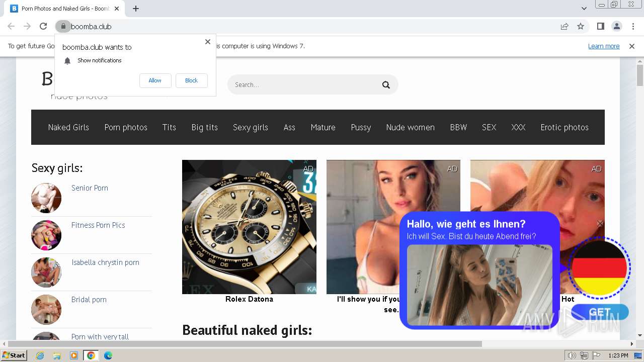The width and height of the screenshot is (644, 362).
Task: Click the address bar URL
Action: click(91, 26)
